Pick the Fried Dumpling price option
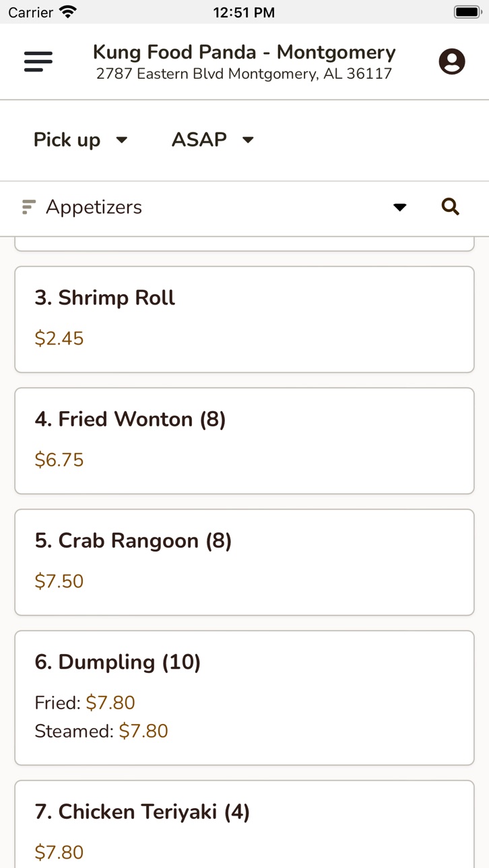Image resolution: width=489 pixels, height=868 pixels. click(85, 702)
